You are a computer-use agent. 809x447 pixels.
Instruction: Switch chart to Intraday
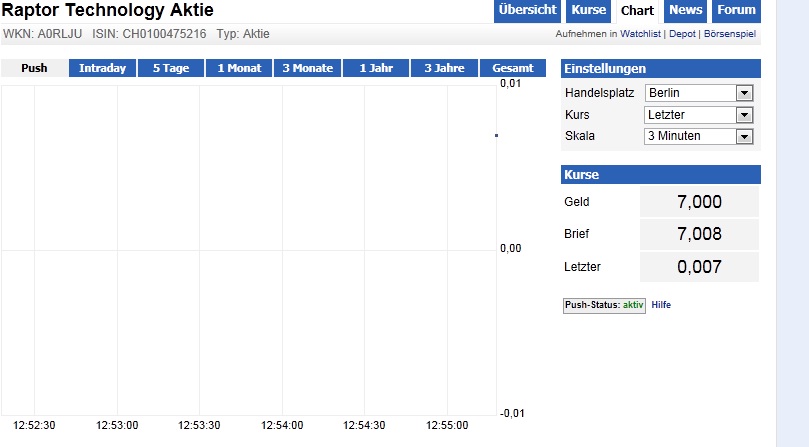[102, 68]
